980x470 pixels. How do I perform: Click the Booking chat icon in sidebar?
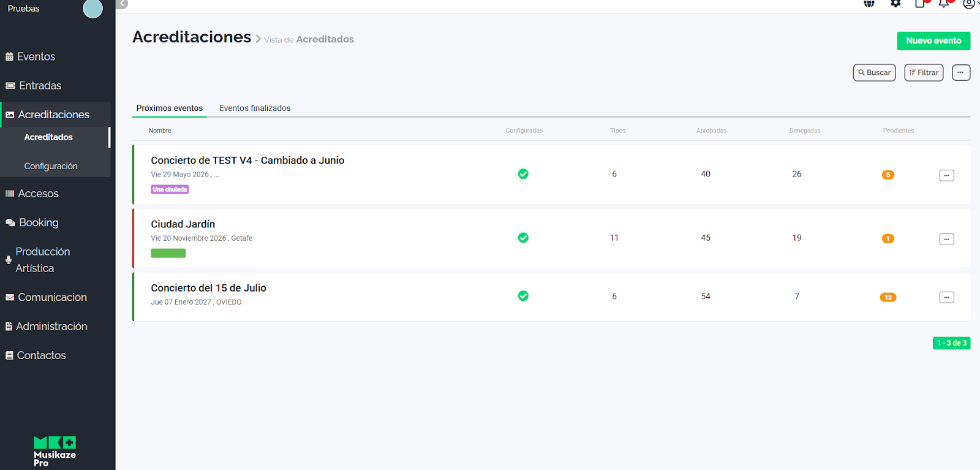10,223
